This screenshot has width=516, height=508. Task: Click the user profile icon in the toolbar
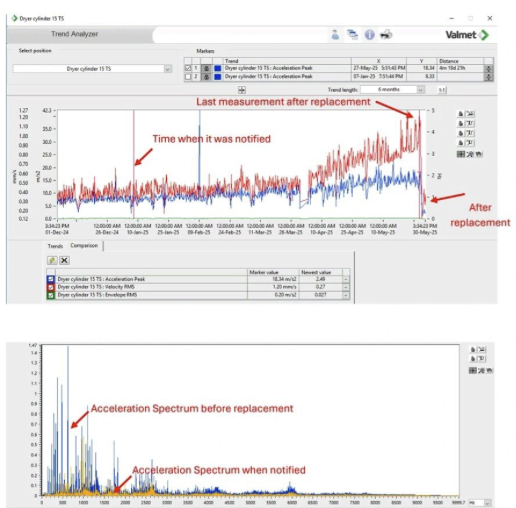tap(335, 35)
